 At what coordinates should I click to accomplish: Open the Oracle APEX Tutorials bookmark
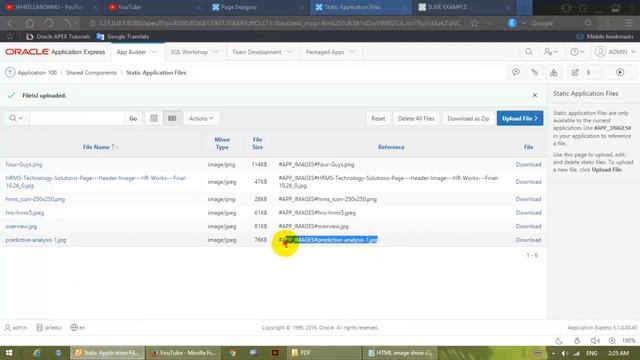point(58,36)
